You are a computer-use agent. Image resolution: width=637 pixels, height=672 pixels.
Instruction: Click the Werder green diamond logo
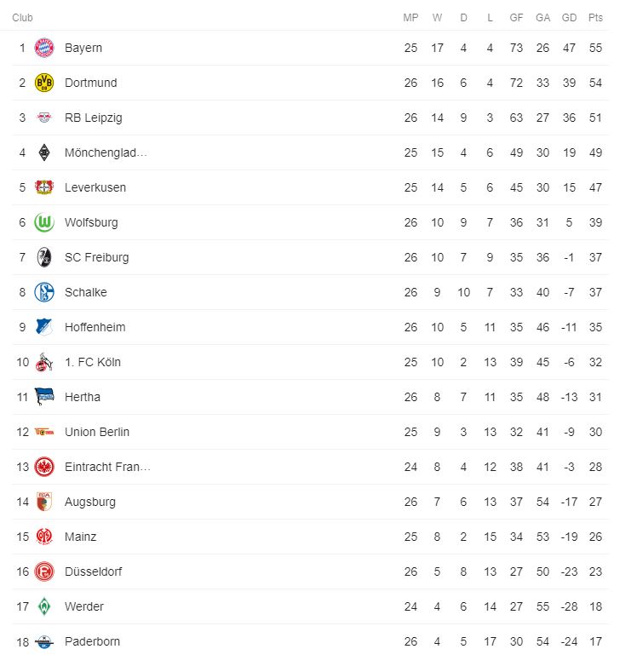pos(43,606)
